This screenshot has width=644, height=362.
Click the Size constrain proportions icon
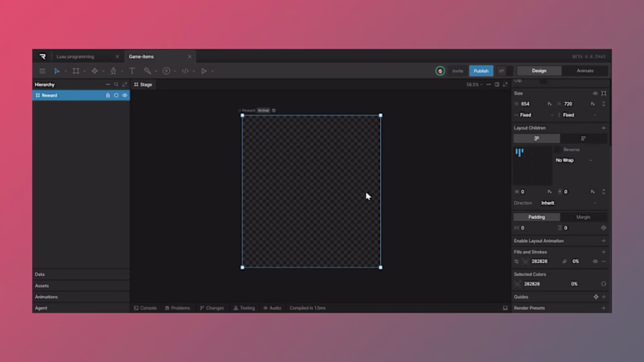click(x=604, y=93)
